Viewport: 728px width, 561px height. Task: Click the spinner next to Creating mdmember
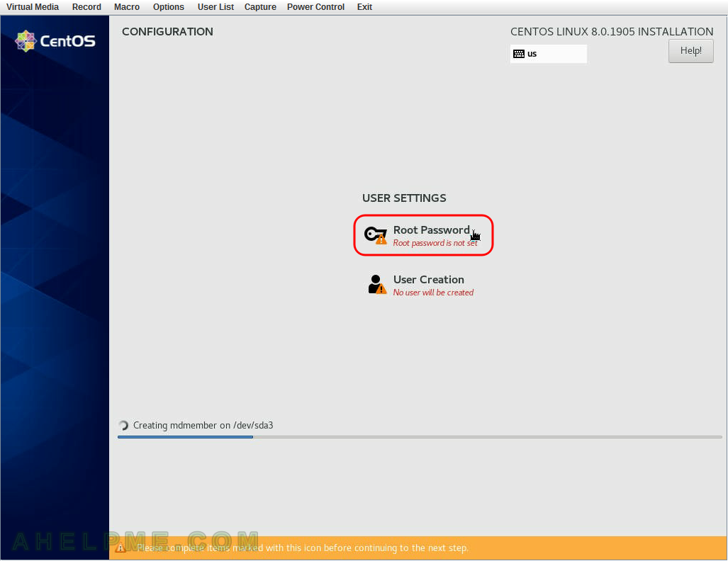[123, 426]
